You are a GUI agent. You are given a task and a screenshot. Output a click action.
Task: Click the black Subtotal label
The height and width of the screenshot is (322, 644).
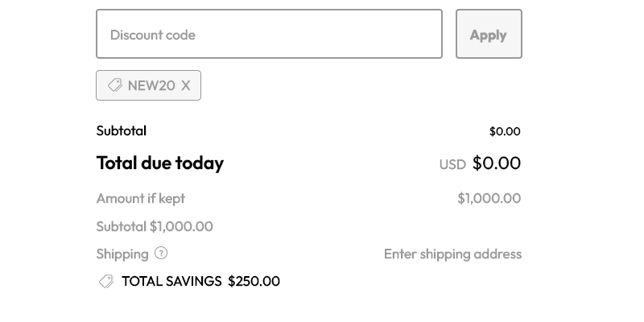click(x=121, y=130)
